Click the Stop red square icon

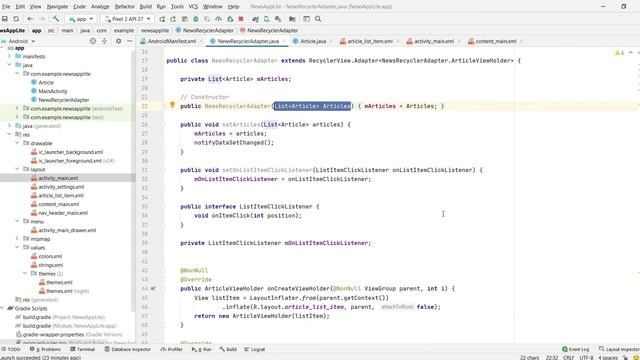point(241,19)
